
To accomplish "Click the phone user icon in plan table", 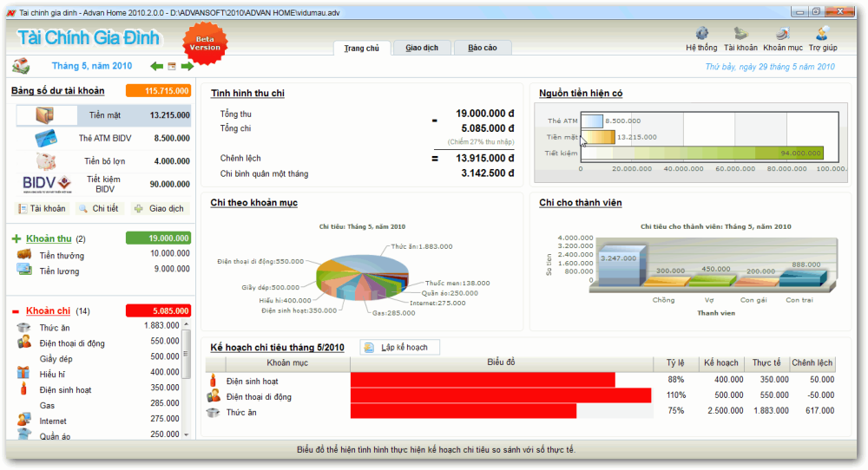I will click(x=214, y=396).
